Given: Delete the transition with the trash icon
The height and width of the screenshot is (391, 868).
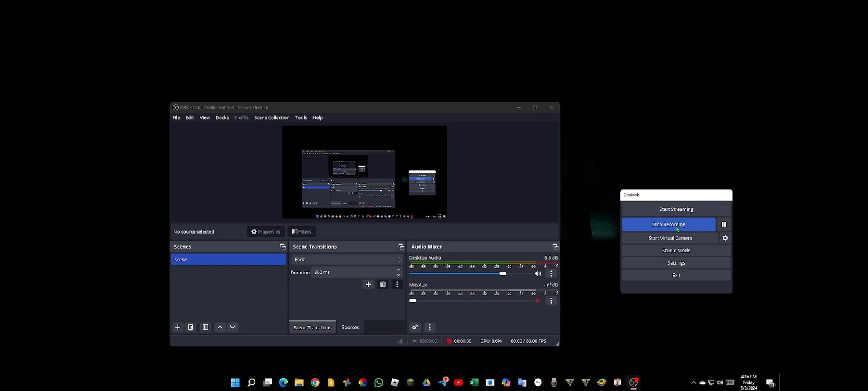Looking at the screenshot, I should point(383,285).
